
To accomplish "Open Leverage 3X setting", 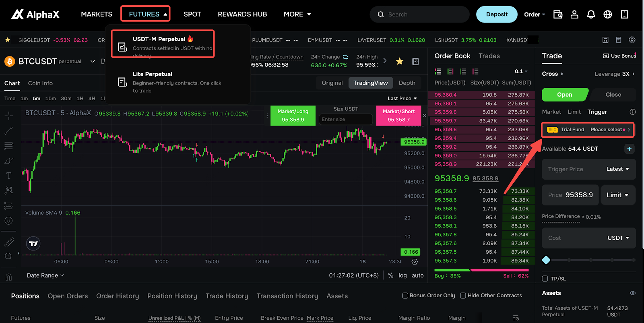I will (x=615, y=74).
